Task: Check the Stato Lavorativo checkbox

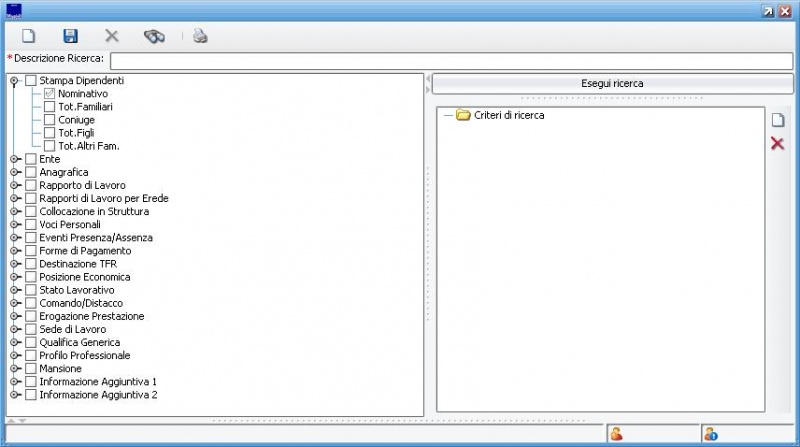Action: [x=31, y=290]
